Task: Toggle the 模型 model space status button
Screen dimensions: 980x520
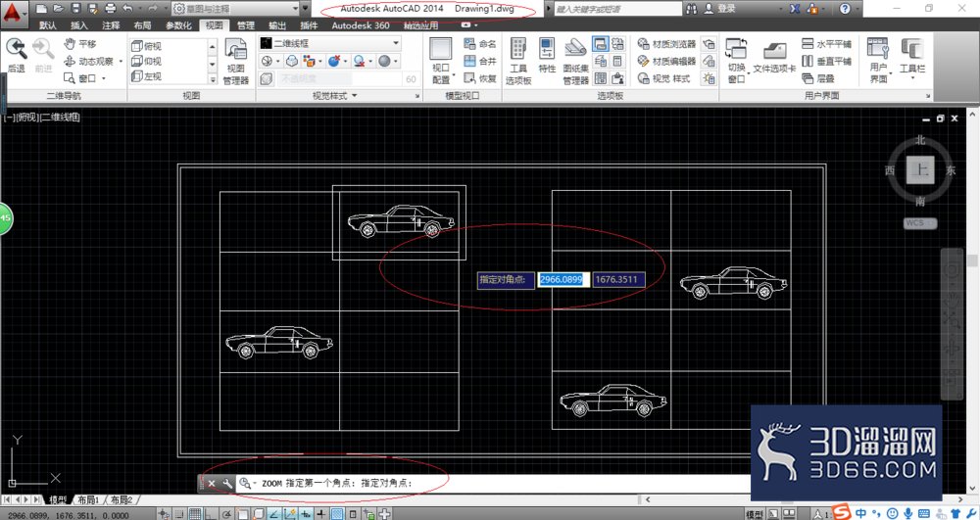Action: click(755, 514)
